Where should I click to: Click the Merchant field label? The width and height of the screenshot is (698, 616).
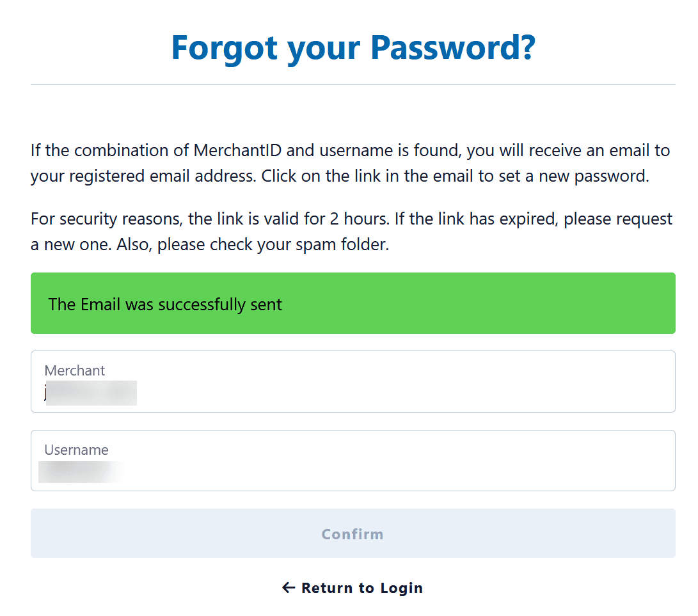click(x=74, y=370)
